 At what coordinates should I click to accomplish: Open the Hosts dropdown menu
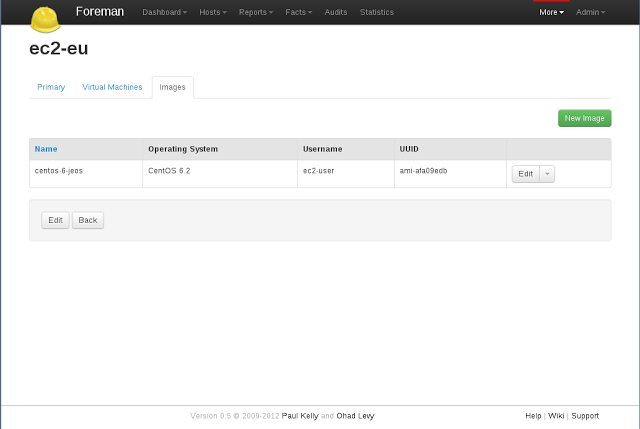tap(213, 12)
